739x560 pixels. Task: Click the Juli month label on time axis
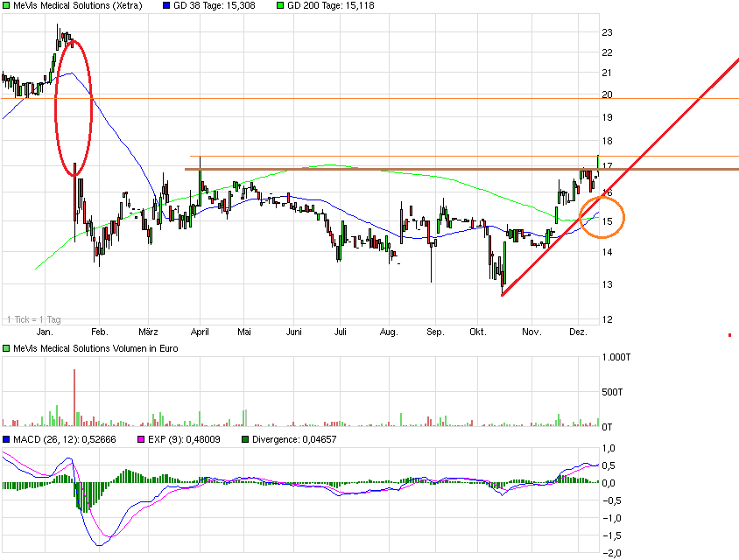(x=341, y=332)
